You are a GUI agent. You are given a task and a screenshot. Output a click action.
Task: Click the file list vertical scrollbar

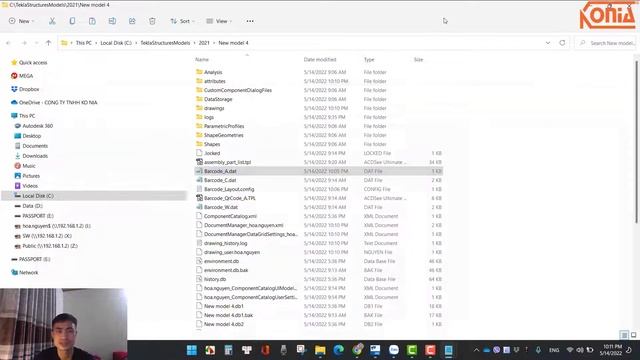point(637,141)
